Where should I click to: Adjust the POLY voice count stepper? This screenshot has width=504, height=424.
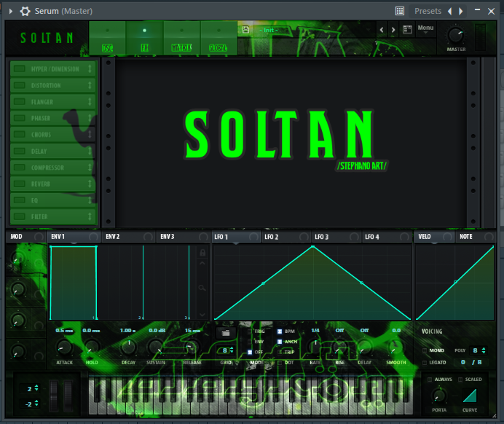click(x=484, y=350)
